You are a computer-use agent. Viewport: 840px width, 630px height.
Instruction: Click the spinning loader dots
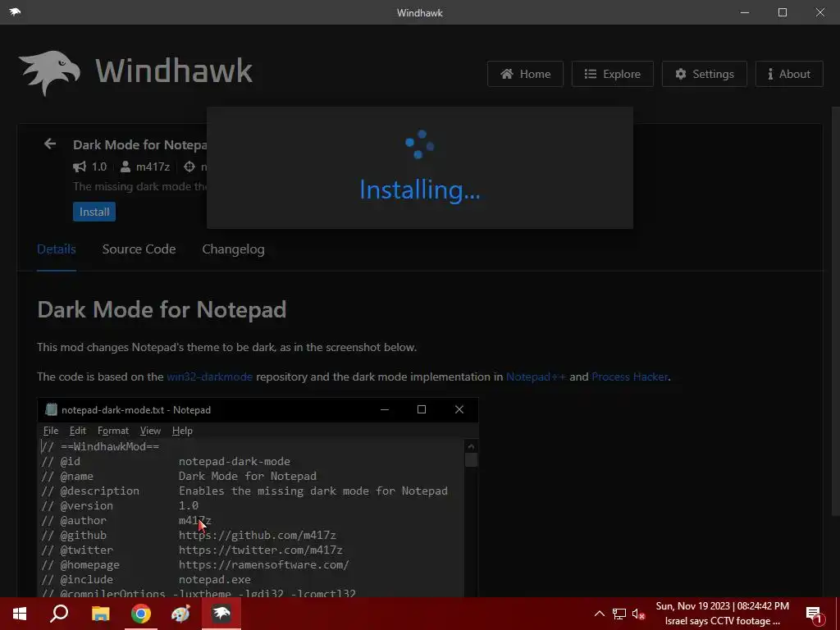419,144
